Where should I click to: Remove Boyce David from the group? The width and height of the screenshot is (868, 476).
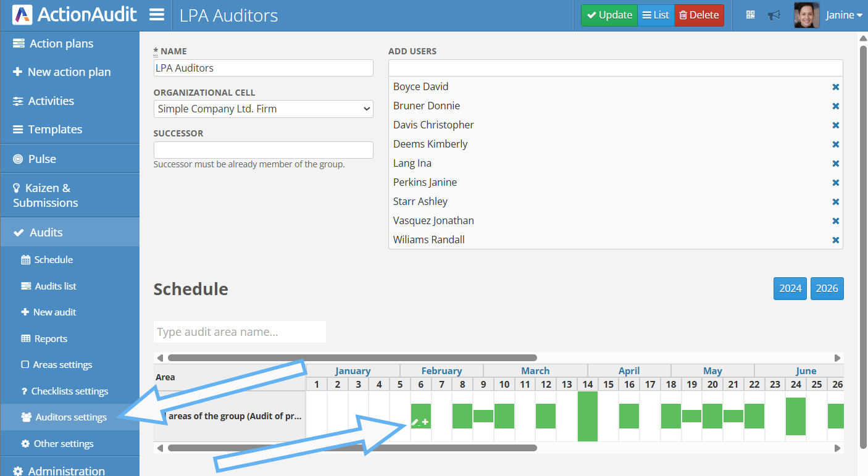pos(835,87)
